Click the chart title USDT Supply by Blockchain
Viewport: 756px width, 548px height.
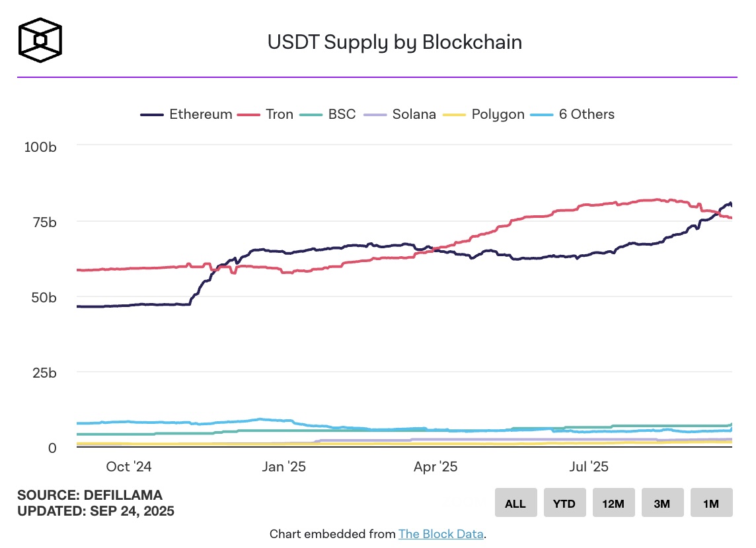point(395,42)
